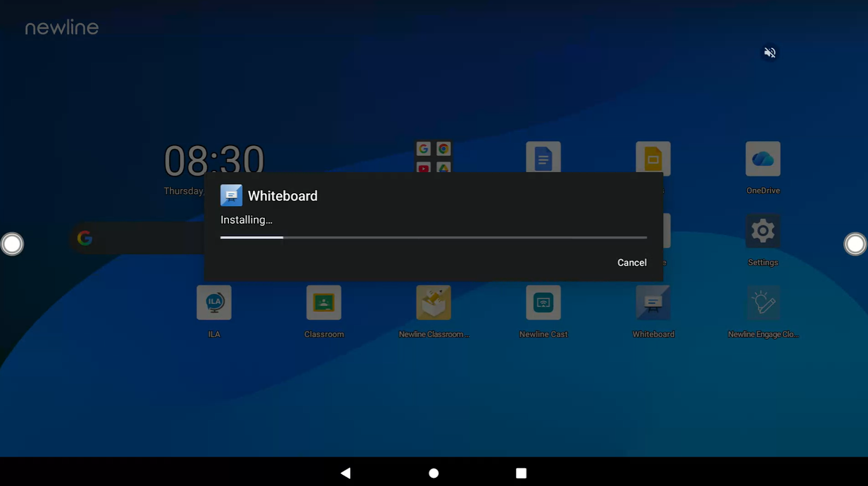The image size is (868, 486).
Task: Launch the ILA app
Action: tap(214, 302)
